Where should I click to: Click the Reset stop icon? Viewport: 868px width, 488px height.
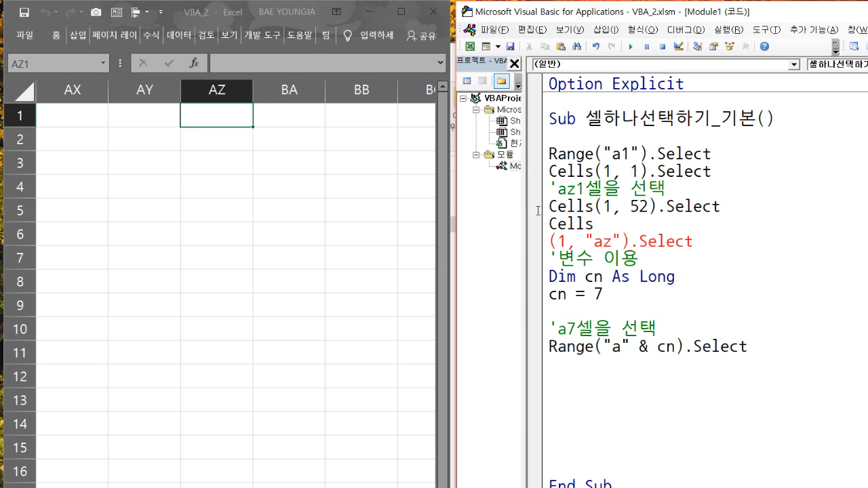(x=663, y=47)
